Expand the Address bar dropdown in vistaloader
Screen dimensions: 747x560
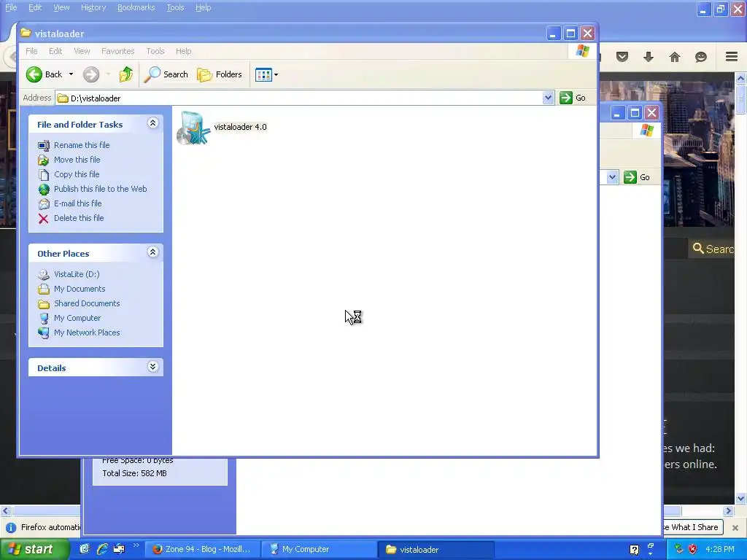point(548,98)
